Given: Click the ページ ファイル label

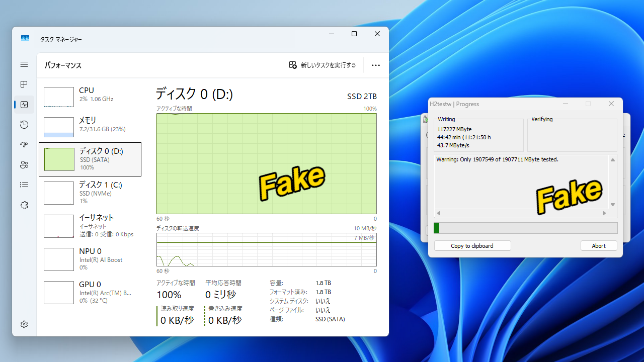Looking at the screenshot, I should coord(287,310).
